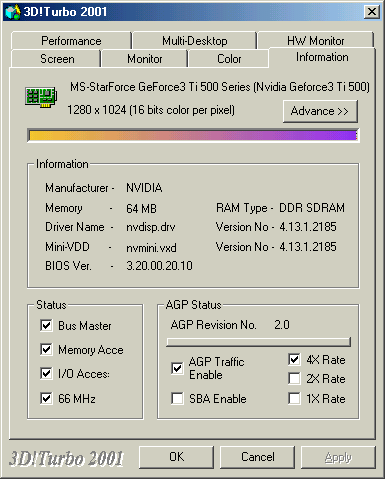This screenshot has width=385, height=479.
Task: Go to the HW Monitor tab
Action: pos(315,41)
